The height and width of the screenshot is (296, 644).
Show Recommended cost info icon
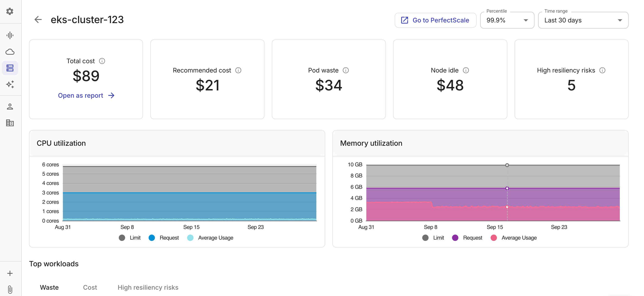point(238,70)
